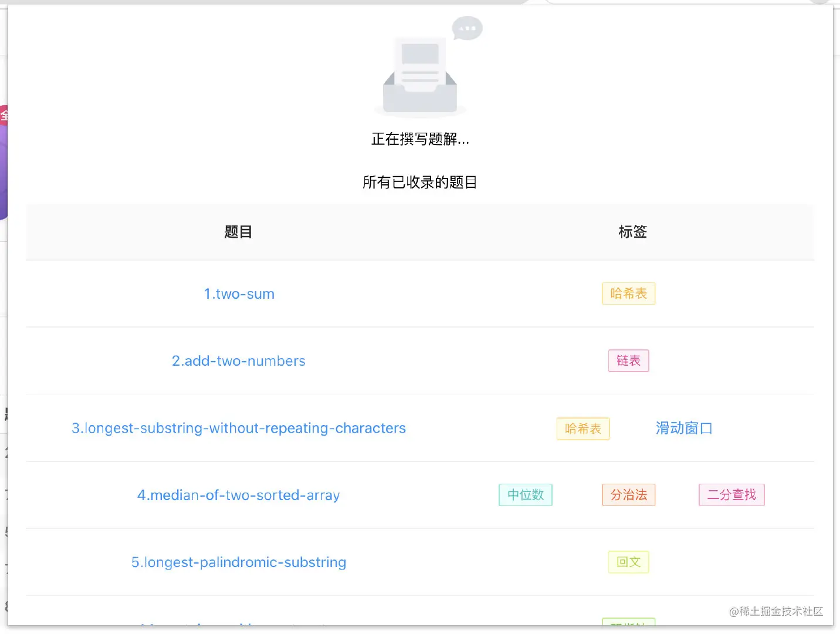Open the 1.two-sum problem link
840x634 pixels.
[239, 294]
